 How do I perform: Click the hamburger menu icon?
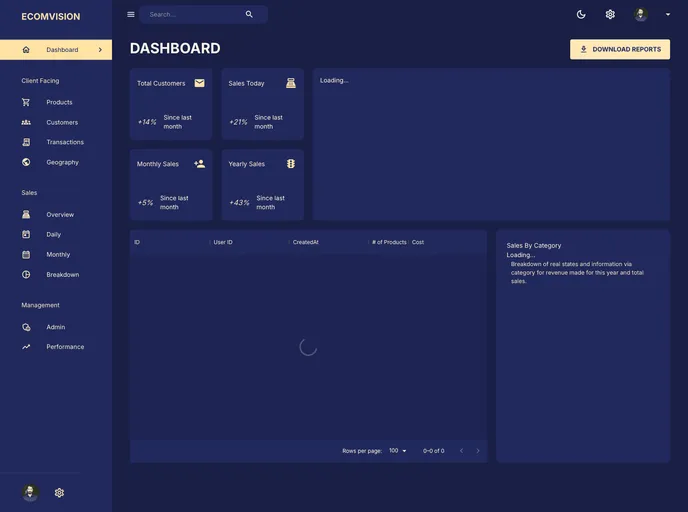[131, 14]
